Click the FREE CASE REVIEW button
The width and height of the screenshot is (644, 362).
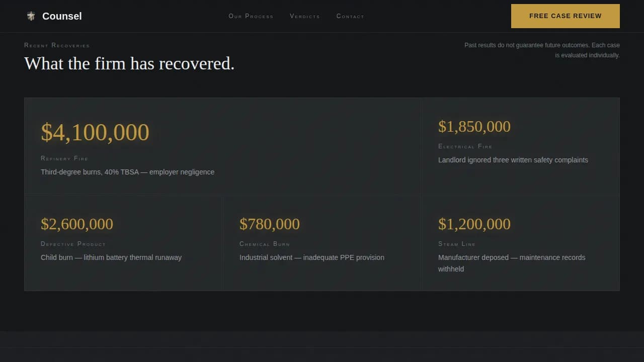(565, 16)
